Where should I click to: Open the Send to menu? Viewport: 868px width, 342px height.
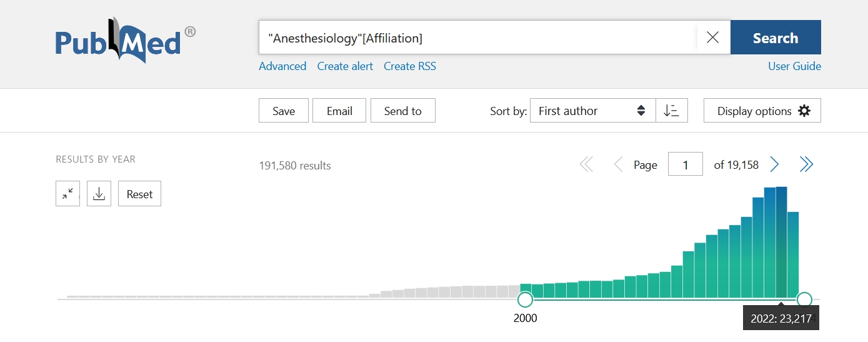click(402, 111)
